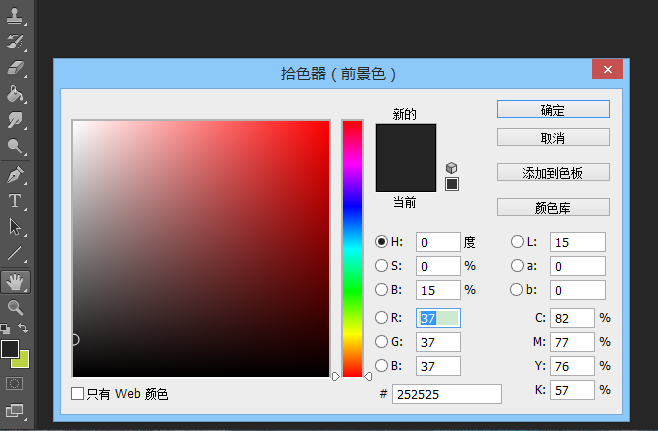Image resolution: width=658 pixels, height=431 pixels.
Task: Select the Lab b radio button
Action: click(516, 290)
